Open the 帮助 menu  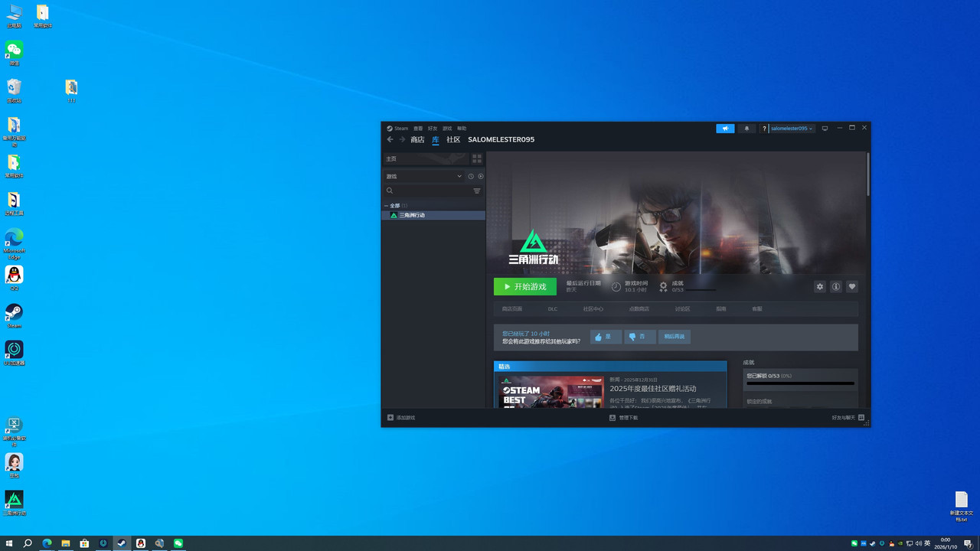tap(462, 129)
